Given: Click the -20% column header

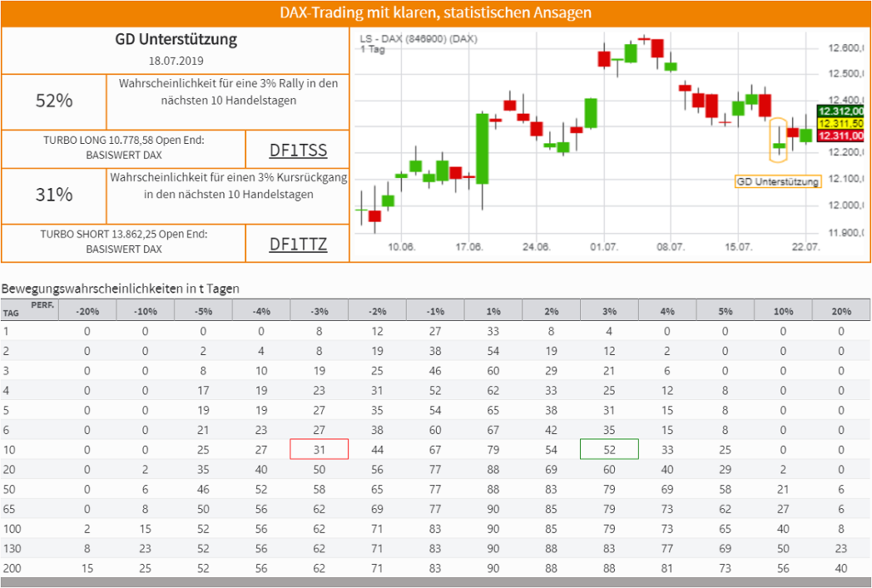Looking at the screenshot, I should 88,311.
